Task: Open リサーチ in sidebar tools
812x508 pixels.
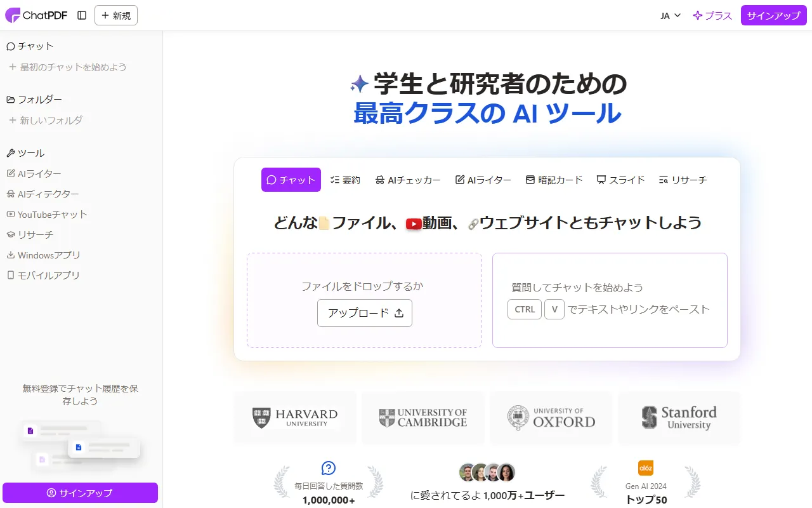Action: pos(30,234)
